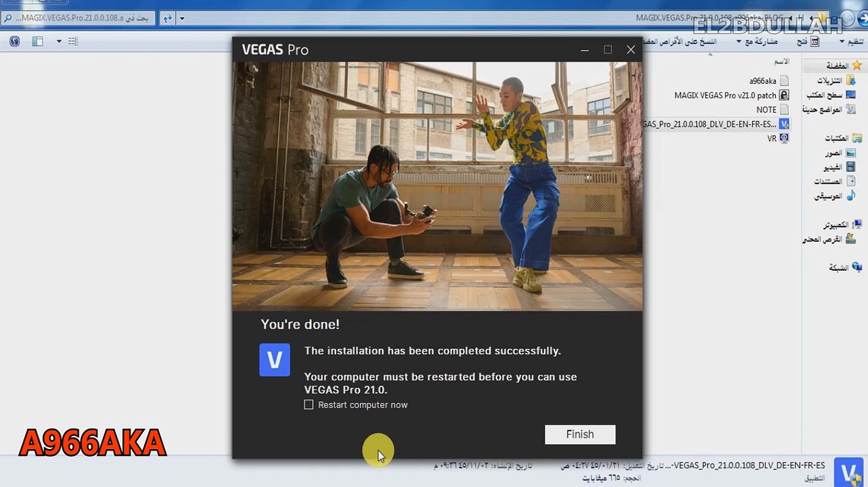Click the Explorer address bar path

pos(709,18)
